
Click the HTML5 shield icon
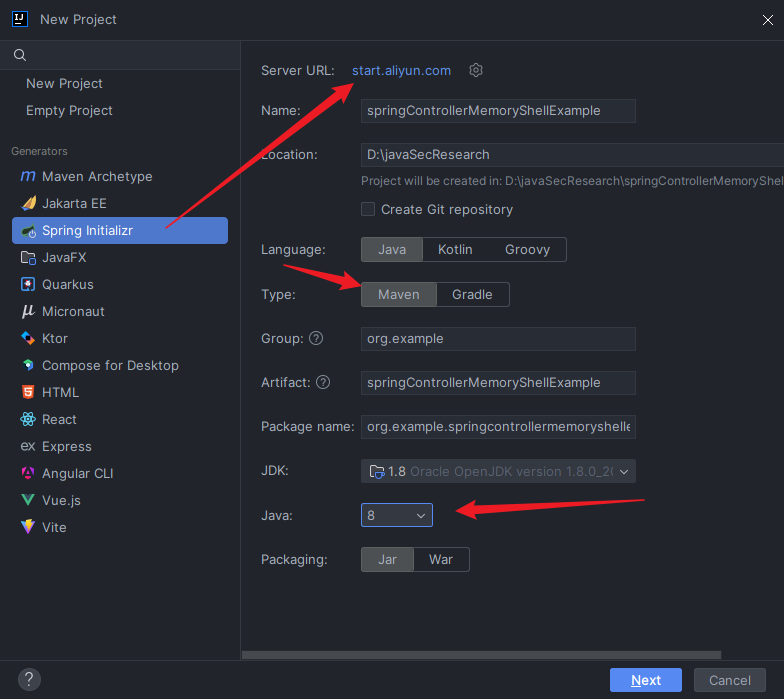click(x=28, y=392)
